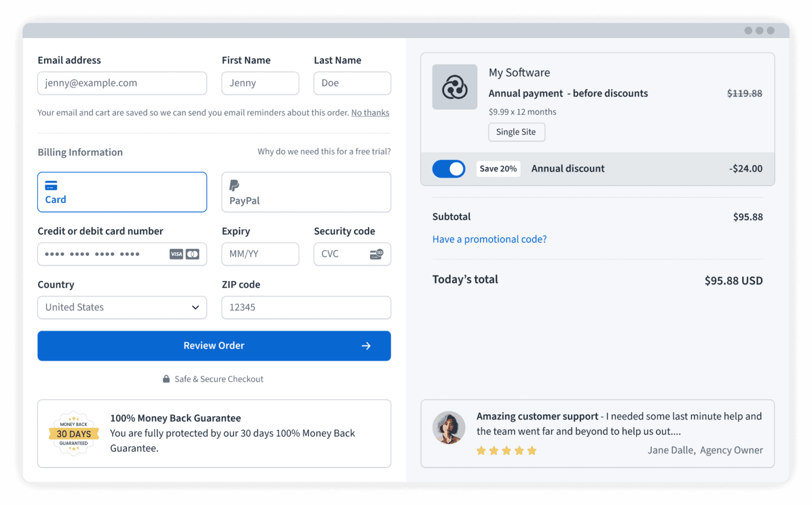This screenshot has width=812, height=505.
Task: Click the Money Back 30 Days guarantee badge
Action: pos(74,434)
